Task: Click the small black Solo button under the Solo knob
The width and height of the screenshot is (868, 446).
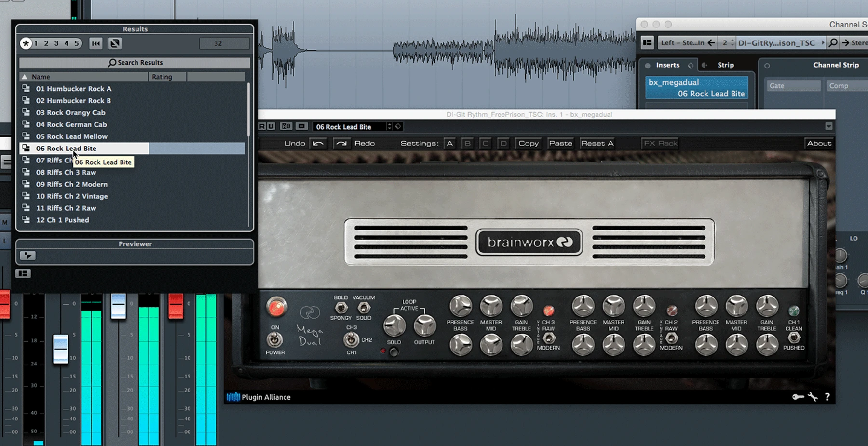Action: [x=394, y=352]
